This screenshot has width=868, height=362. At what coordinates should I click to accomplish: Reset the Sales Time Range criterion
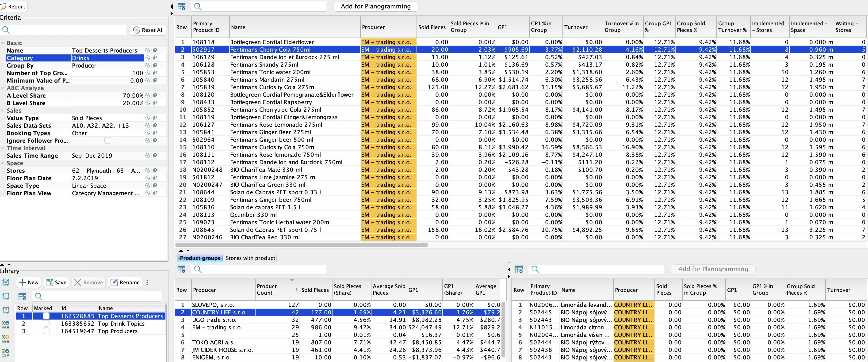[147, 155]
